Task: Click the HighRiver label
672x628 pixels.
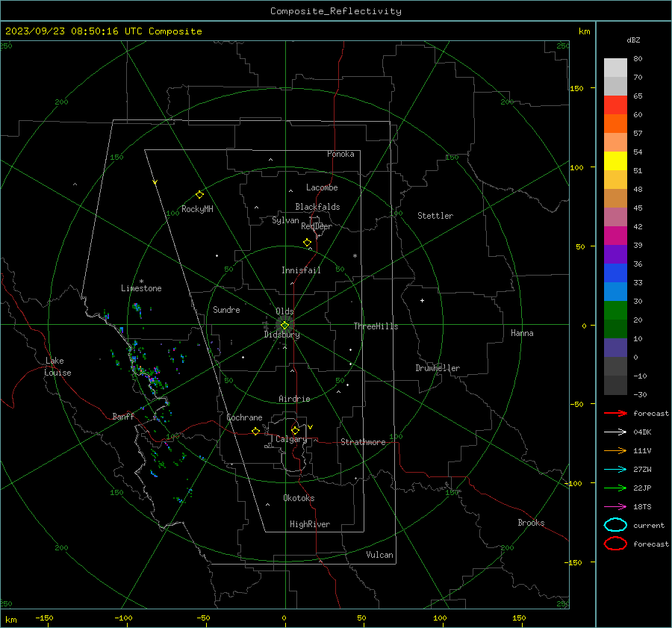Action: click(x=310, y=524)
